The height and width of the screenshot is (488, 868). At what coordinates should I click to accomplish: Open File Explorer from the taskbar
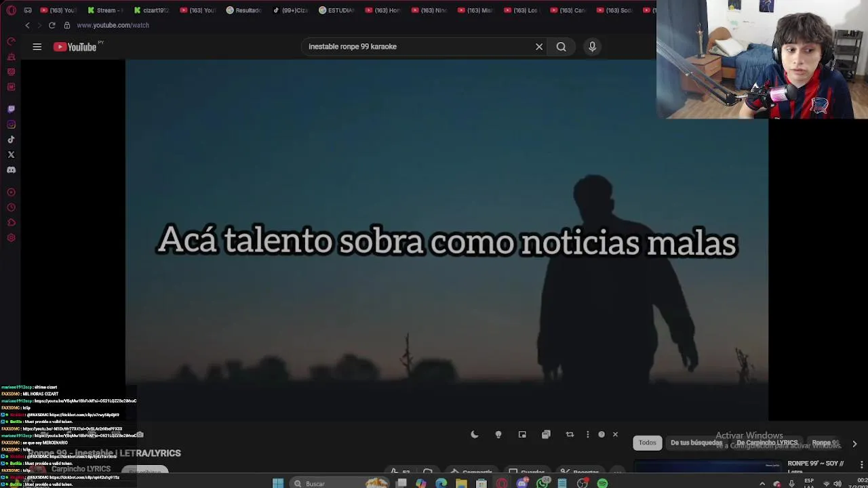(x=461, y=483)
